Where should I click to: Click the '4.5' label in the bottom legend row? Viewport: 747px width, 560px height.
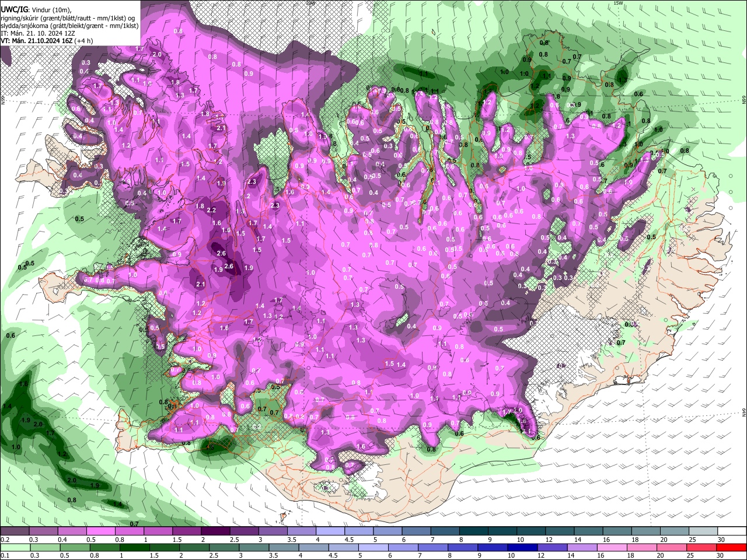[333, 555]
